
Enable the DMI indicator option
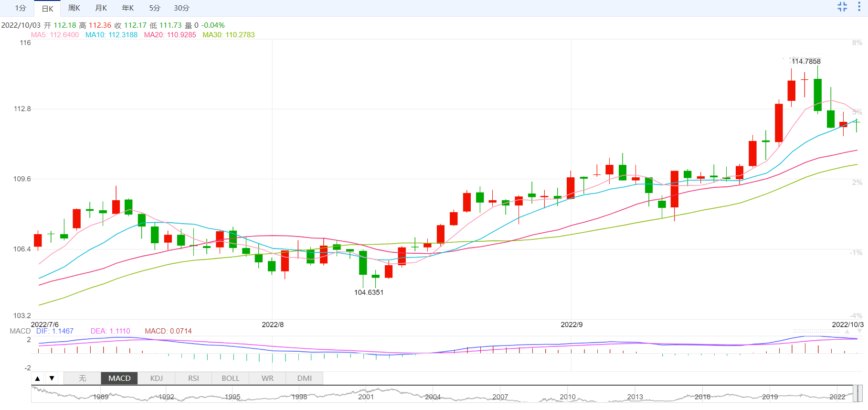305,378
